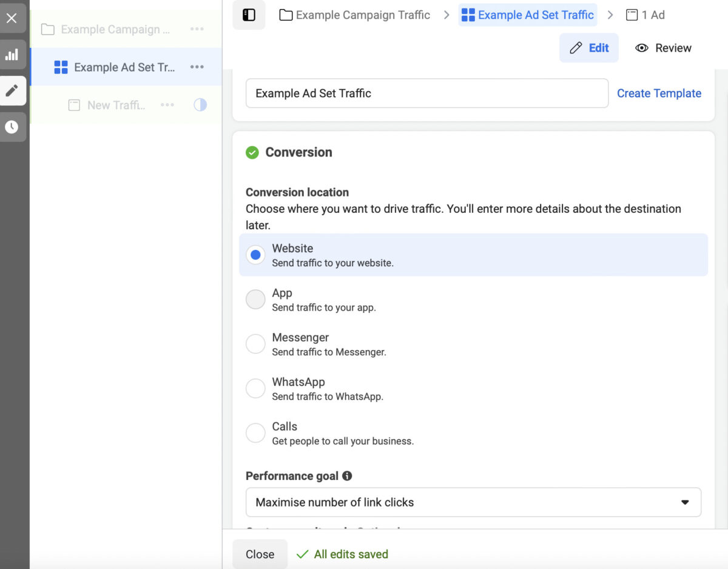Choose WhatsApp to send traffic to WhatsApp
The width and height of the screenshot is (728, 569).
[255, 388]
